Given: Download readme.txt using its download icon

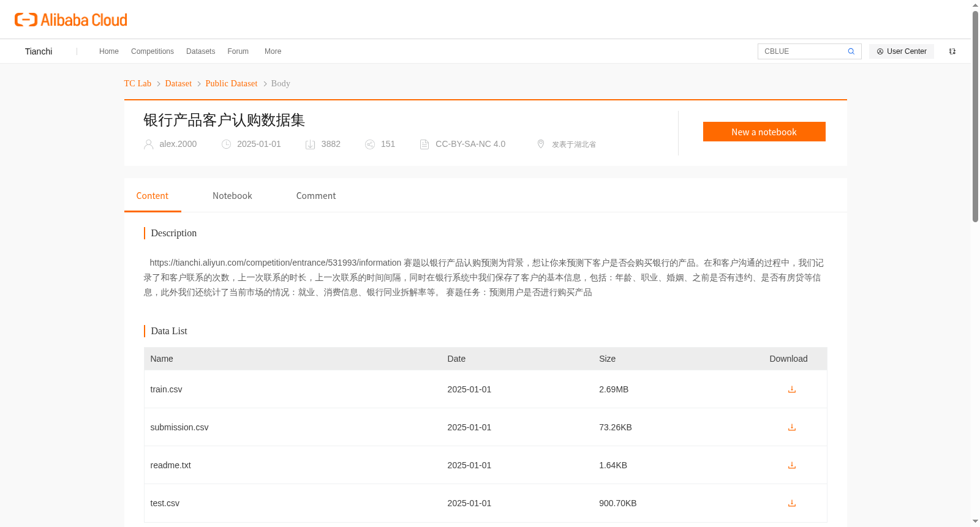Looking at the screenshot, I should tap(792, 465).
